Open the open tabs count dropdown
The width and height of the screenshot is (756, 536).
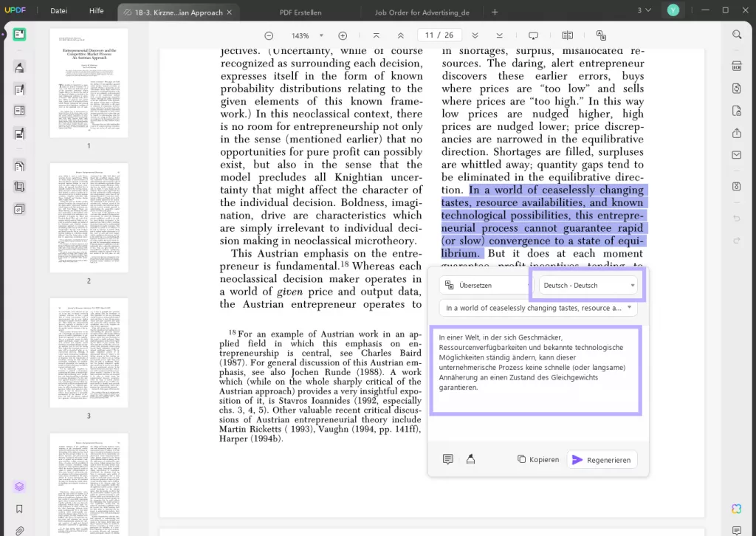pyautogui.click(x=644, y=10)
